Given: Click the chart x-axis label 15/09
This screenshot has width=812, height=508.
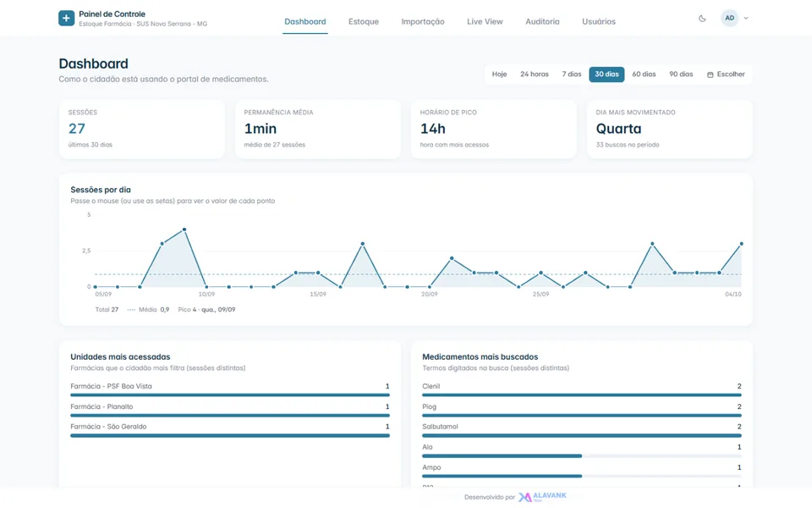Looking at the screenshot, I should pyautogui.click(x=318, y=294).
